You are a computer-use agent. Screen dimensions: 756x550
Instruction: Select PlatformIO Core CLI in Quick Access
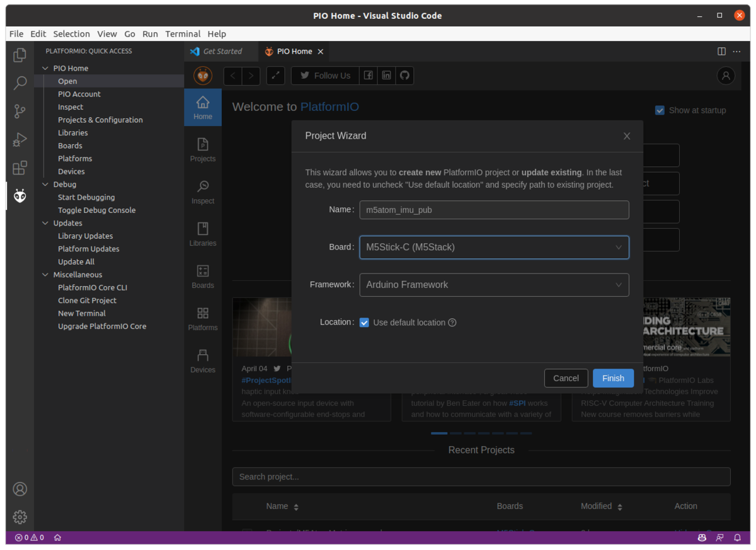pyautogui.click(x=93, y=288)
